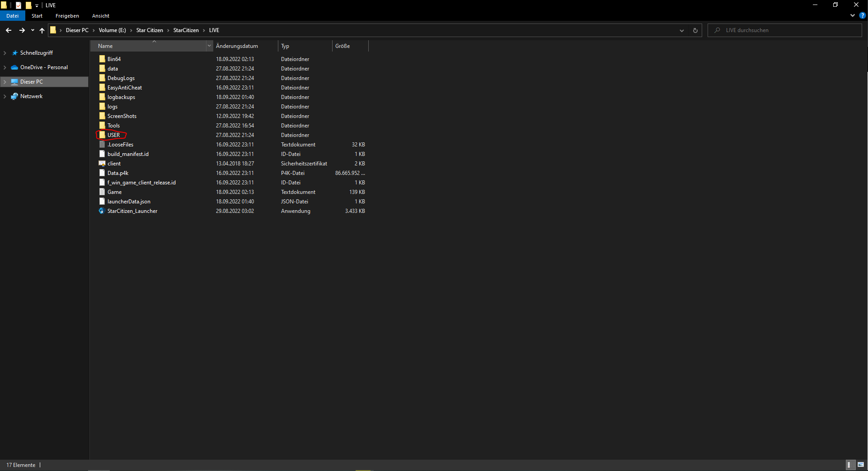Select Schnellzugriff in the navigation pane
Viewport: 868px width, 471px height.
(x=37, y=53)
